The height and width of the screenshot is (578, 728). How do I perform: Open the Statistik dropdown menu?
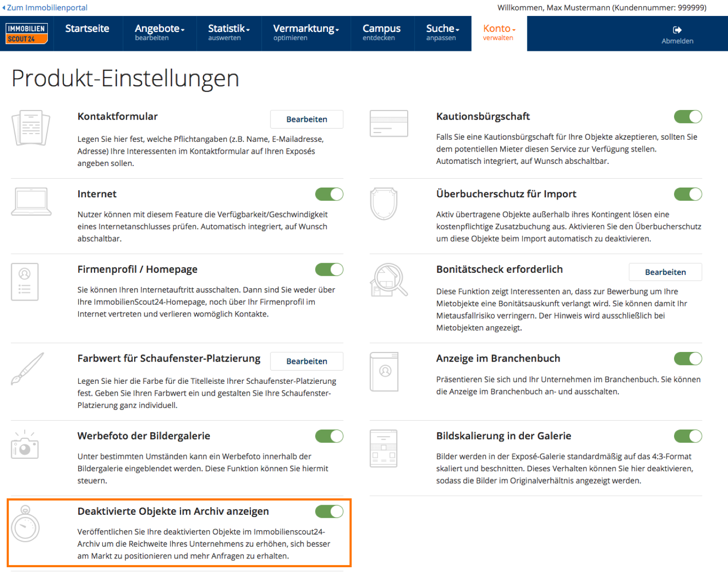click(x=229, y=33)
